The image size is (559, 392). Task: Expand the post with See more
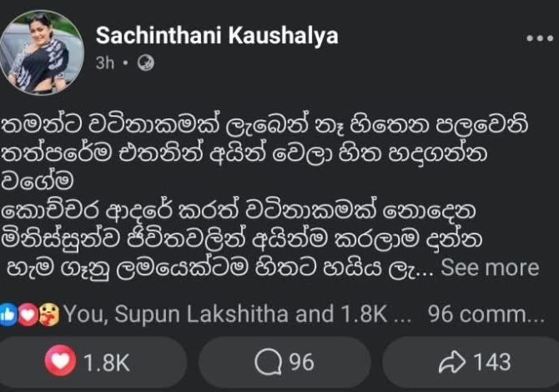pos(490,269)
